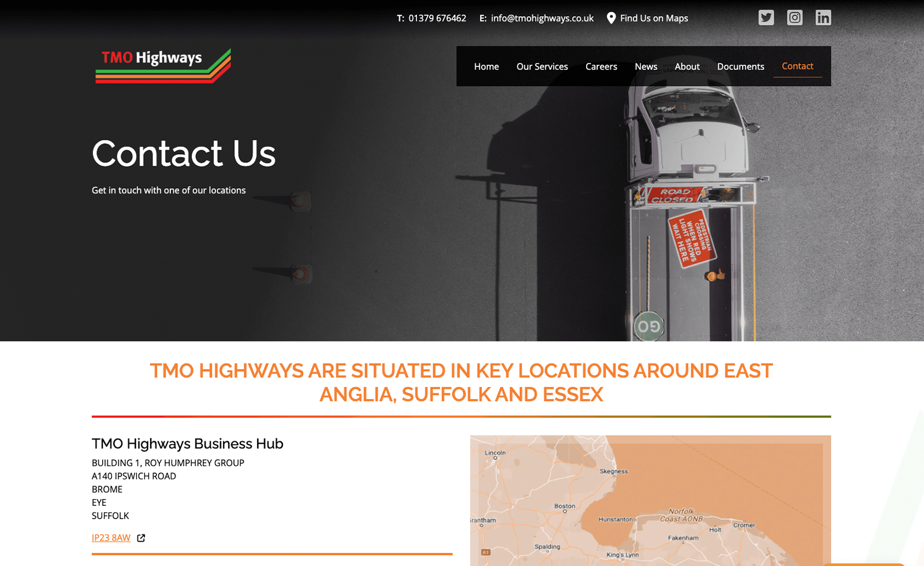Open the LinkedIn social icon
The width and height of the screenshot is (924, 566).
(823, 18)
